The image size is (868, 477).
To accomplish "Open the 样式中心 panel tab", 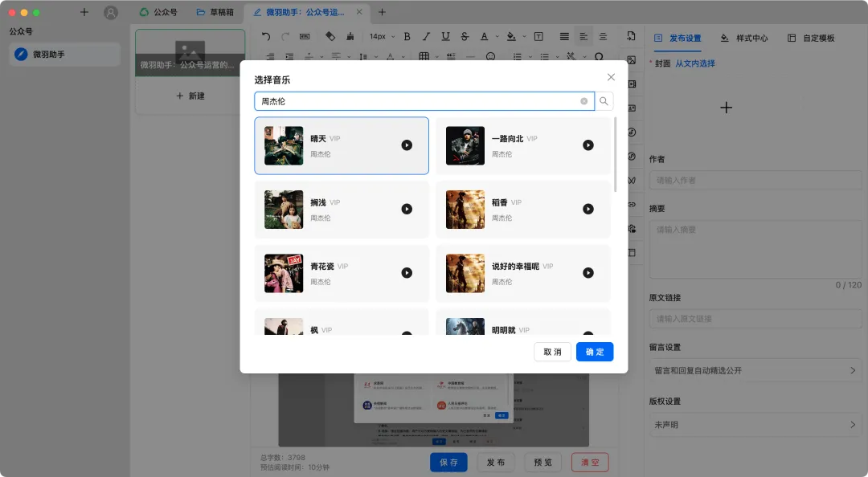I will point(744,39).
